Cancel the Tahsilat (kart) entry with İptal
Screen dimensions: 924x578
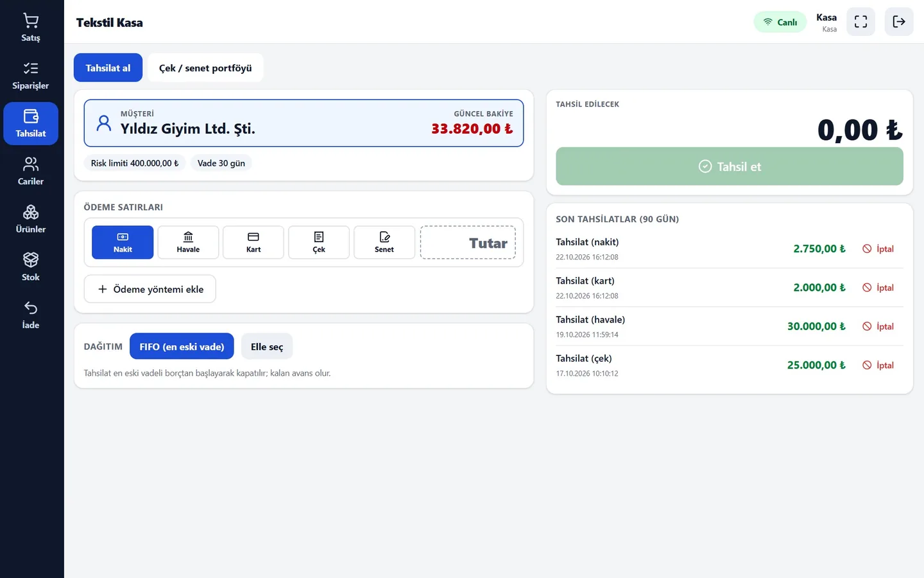(878, 288)
